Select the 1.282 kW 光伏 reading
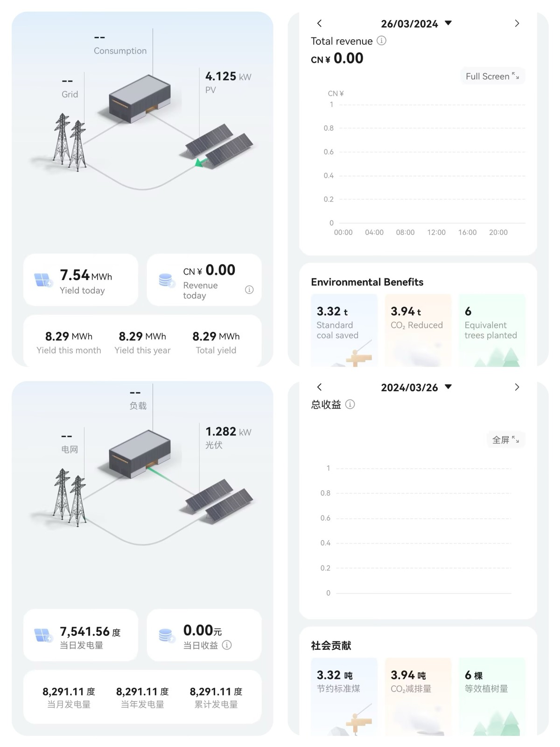Viewport: 560px width, 747px height. pos(228,432)
